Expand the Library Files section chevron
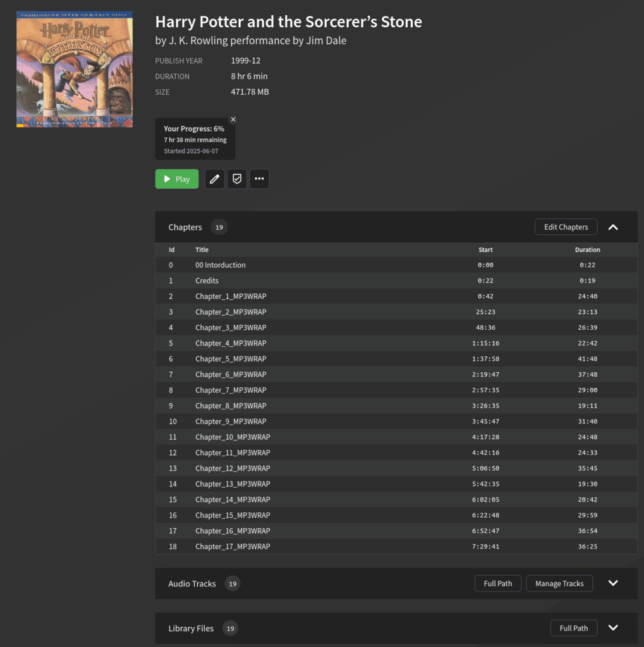This screenshot has height=647, width=644. pos(613,628)
